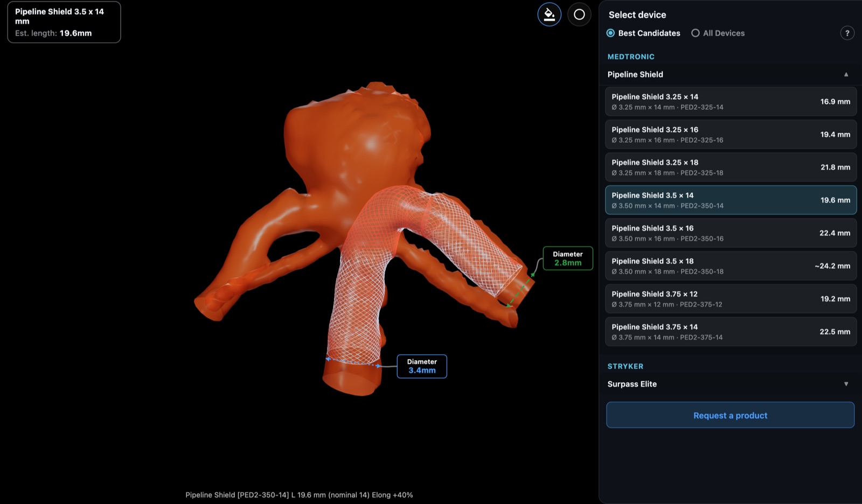Viewport: 862px width, 504px height.
Task: Choose Pipeline Shield 3.5 × 18 device
Action: 731,266
